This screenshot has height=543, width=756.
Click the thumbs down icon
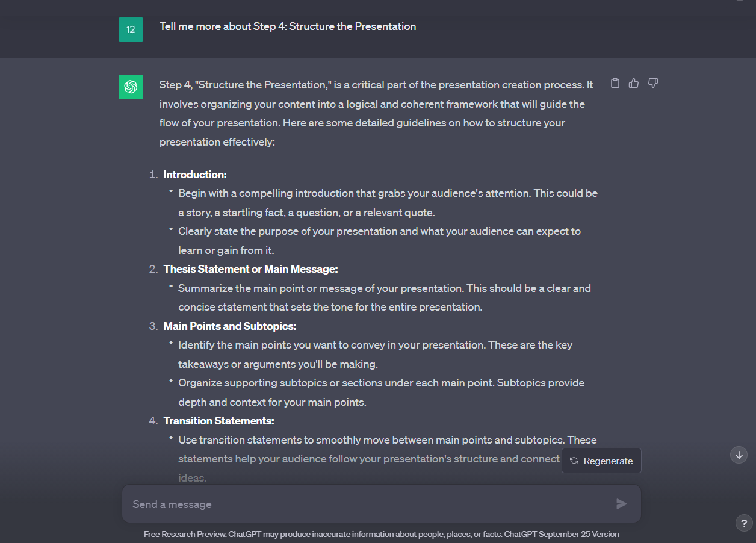coord(653,83)
